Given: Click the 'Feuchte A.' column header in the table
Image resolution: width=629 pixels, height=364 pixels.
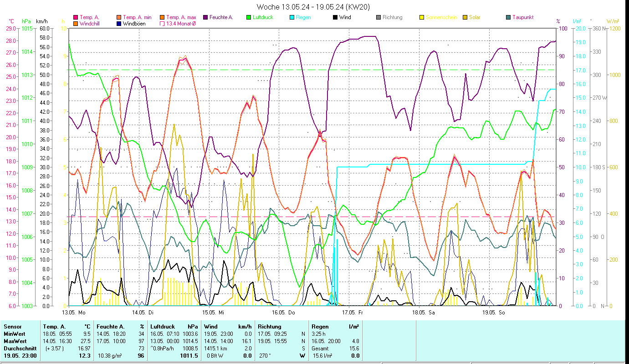Looking at the screenshot, I should [x=111, y=327].
